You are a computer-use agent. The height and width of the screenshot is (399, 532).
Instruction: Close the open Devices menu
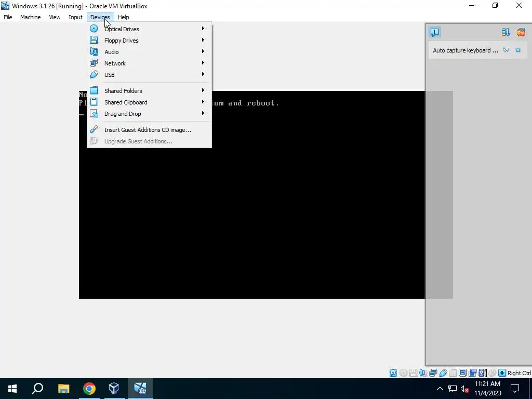pyautogui.click(x=100, y=17)
